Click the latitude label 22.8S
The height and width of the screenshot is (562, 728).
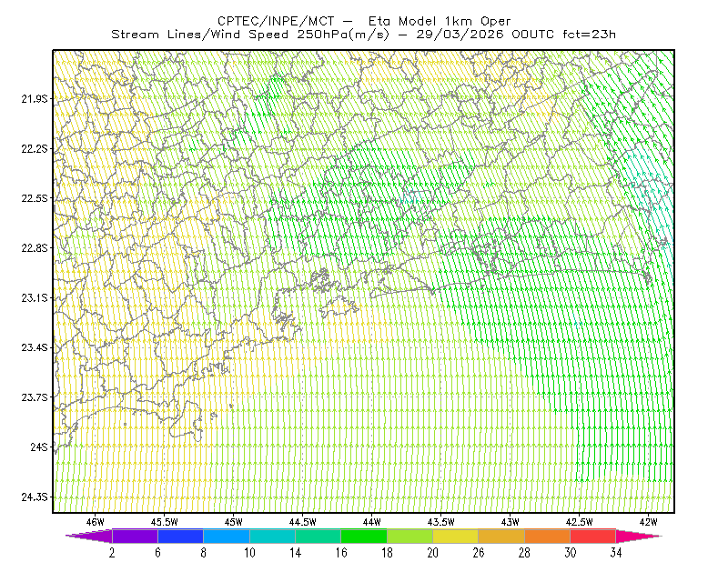coord(35,248)
